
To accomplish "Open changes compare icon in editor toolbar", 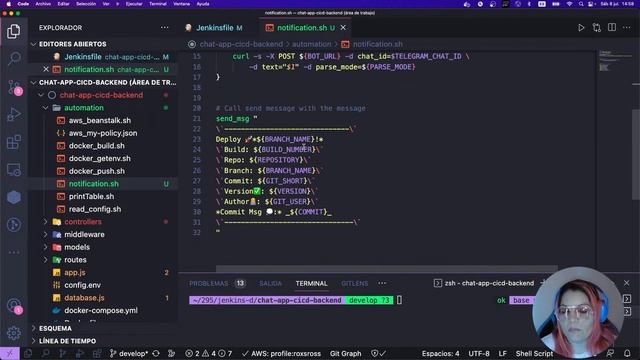I will click(596, 28).
